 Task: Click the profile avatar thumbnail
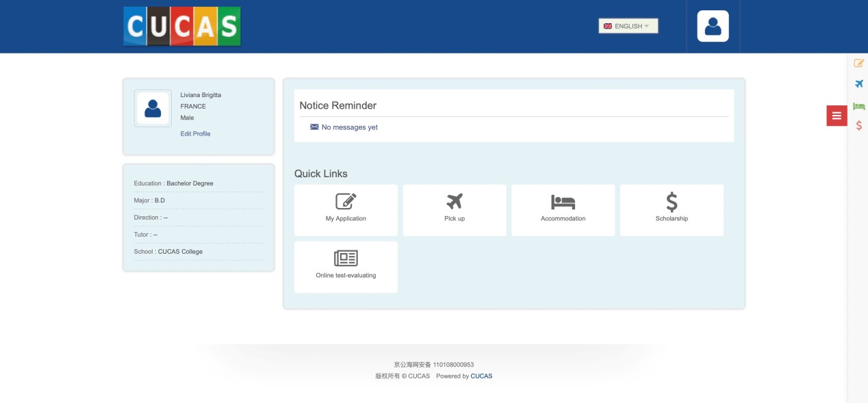click(153, 108)
